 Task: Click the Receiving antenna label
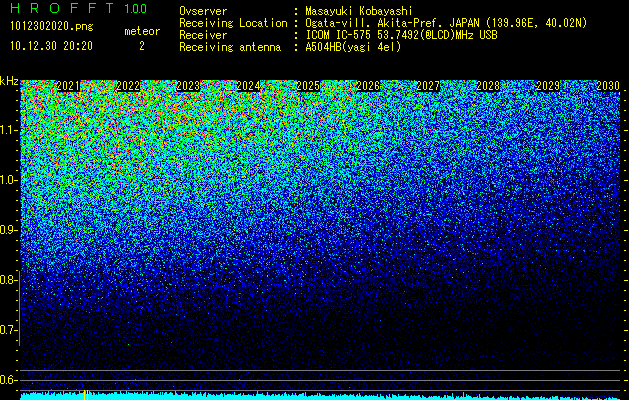tap(230, 47)
